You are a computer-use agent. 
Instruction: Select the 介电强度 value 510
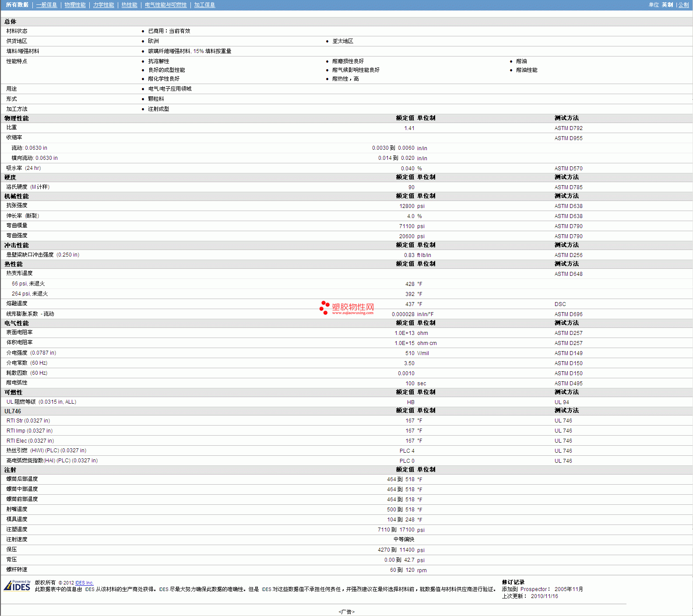[410, 353]
